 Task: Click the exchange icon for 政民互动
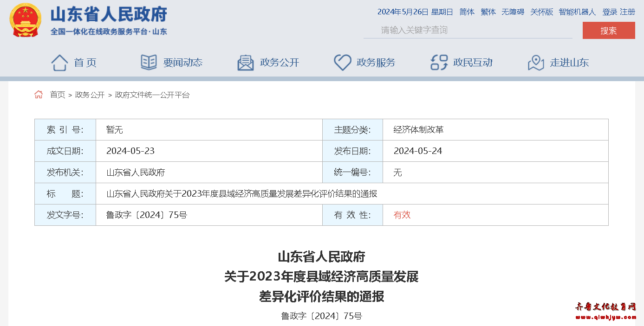click(439, 63)
